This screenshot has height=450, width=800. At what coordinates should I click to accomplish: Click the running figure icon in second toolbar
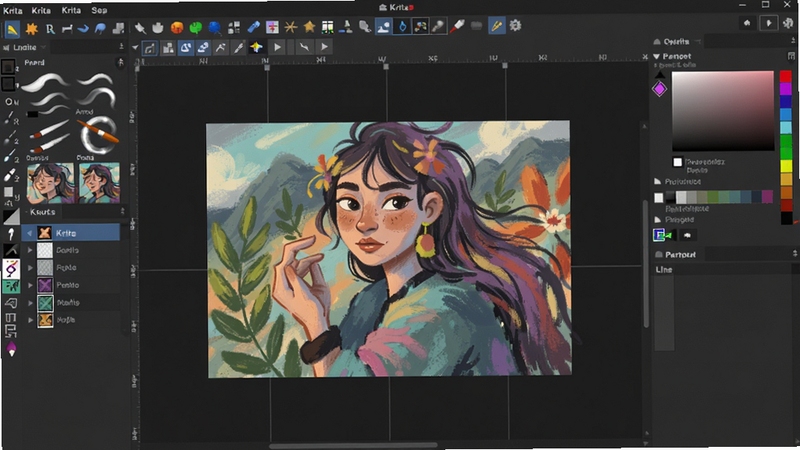coord(220,47)
